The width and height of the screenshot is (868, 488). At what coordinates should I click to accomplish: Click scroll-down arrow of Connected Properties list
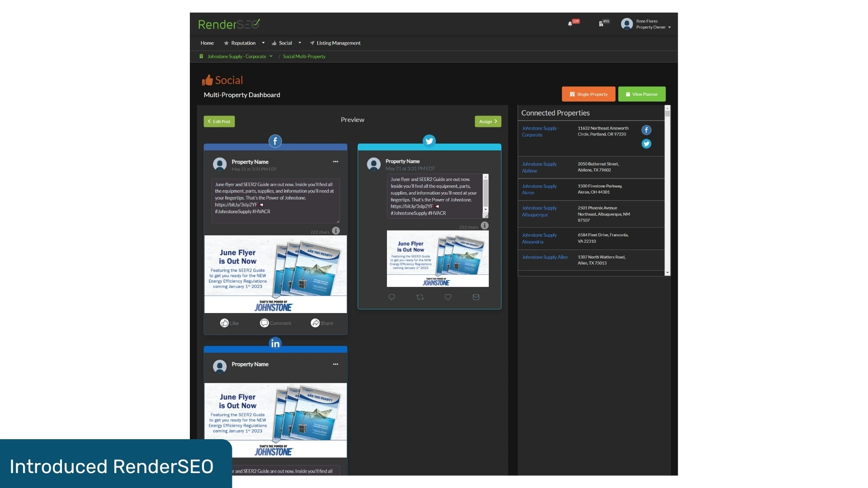[x=667, y=273]
